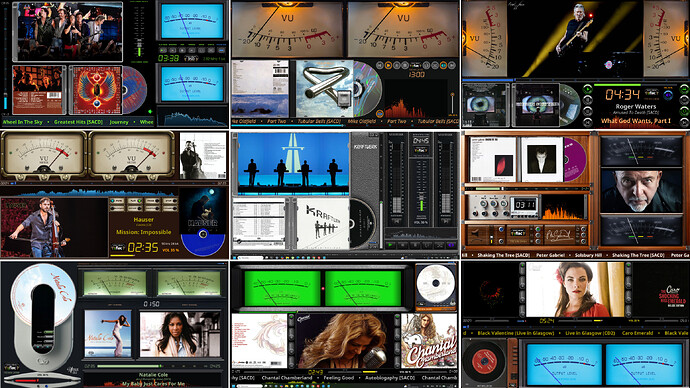The width and height of the screenshot is (690, 388).
Task: Click the blue last transport button in Journey player
Action: click(222, 50)
